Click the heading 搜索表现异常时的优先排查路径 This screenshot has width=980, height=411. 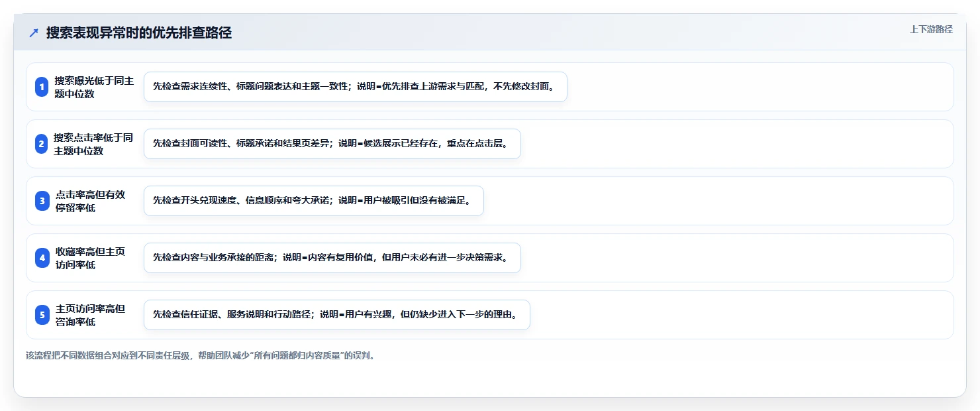(139, 32)
